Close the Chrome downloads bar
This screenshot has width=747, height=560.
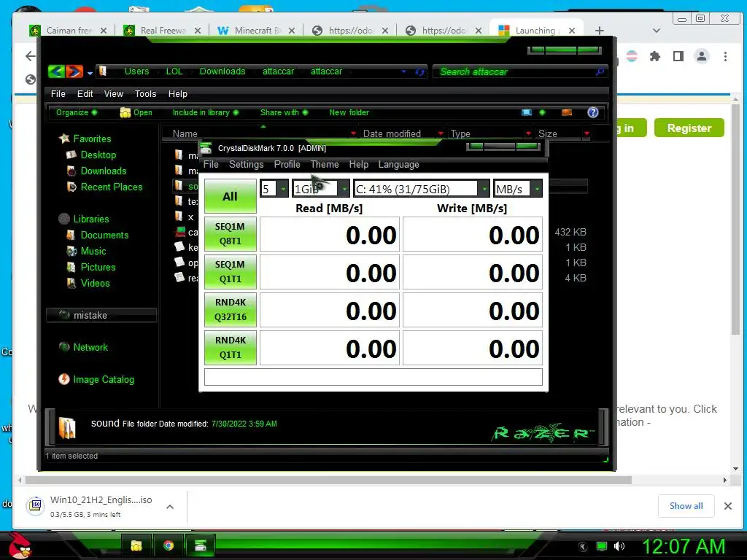pos(728,506)
